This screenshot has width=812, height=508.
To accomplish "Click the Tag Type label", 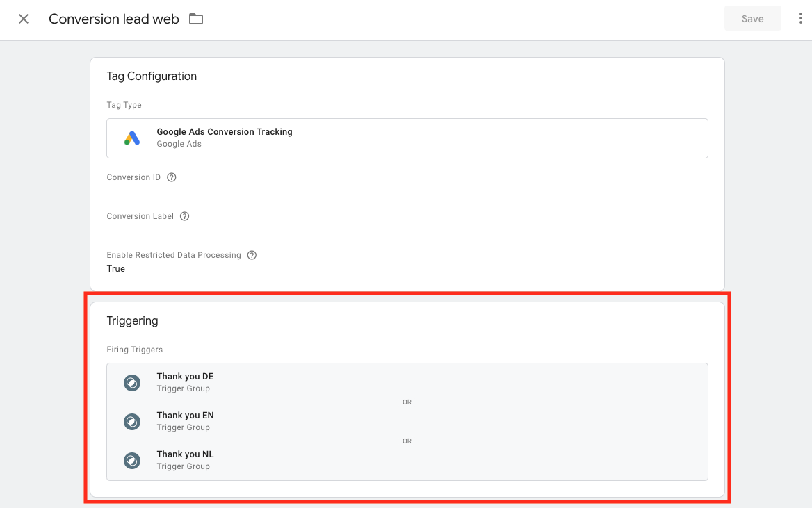I will (124, 105).
